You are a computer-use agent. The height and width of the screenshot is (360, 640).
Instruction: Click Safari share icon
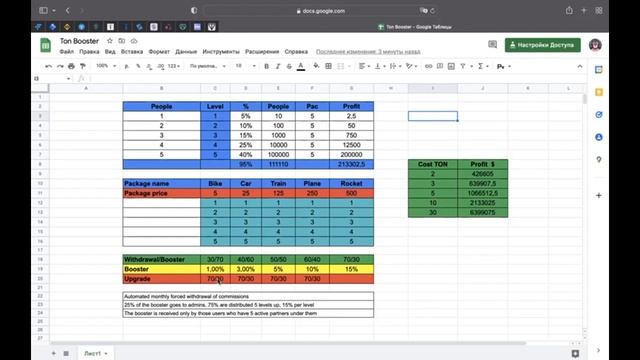[x=569, y=11]
